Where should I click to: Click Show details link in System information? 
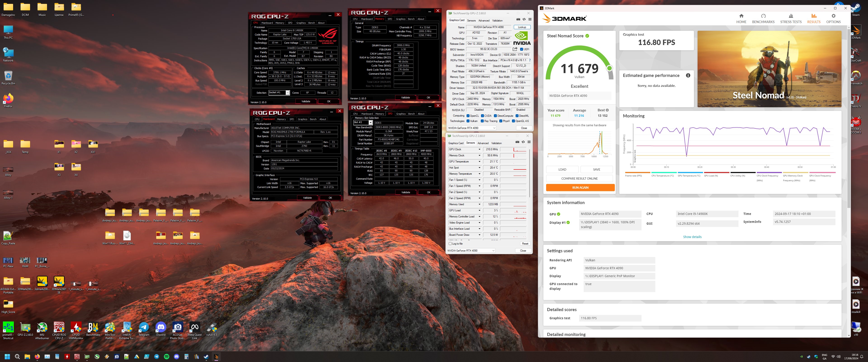coord(692,237)
